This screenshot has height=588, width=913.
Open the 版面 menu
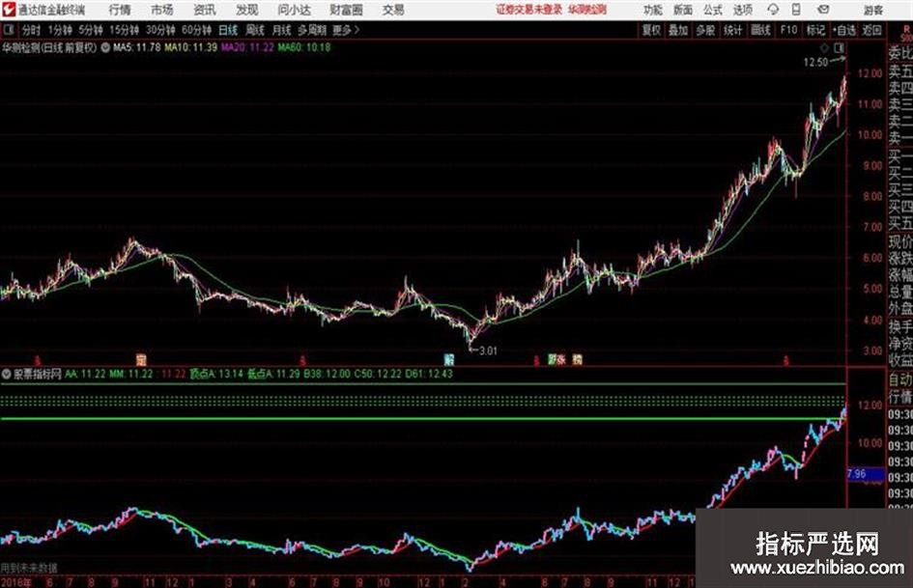pos(683,10)
